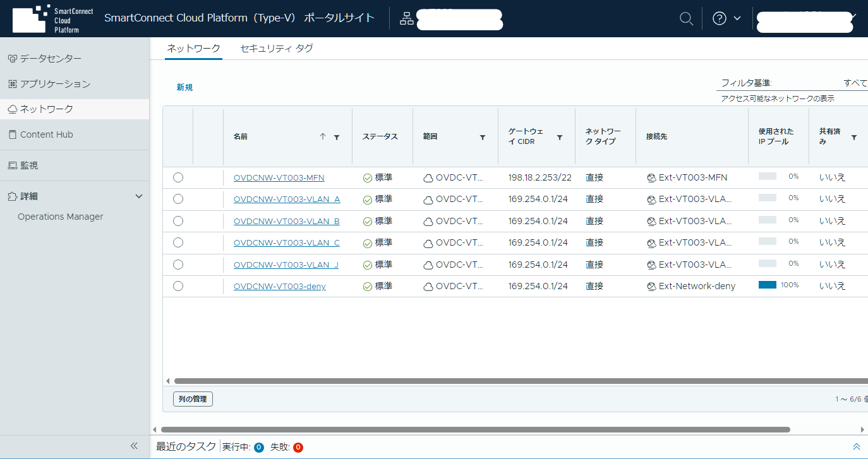Open the filter criteria すべて dropdown

tap(855, 83)
